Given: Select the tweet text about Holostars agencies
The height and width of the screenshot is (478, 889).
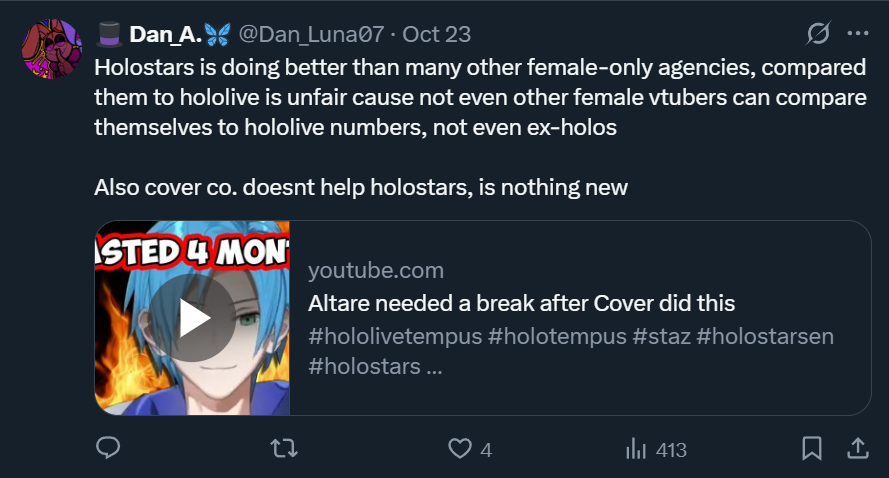Looking at the screenshot, I should click(x=480, y=98).
